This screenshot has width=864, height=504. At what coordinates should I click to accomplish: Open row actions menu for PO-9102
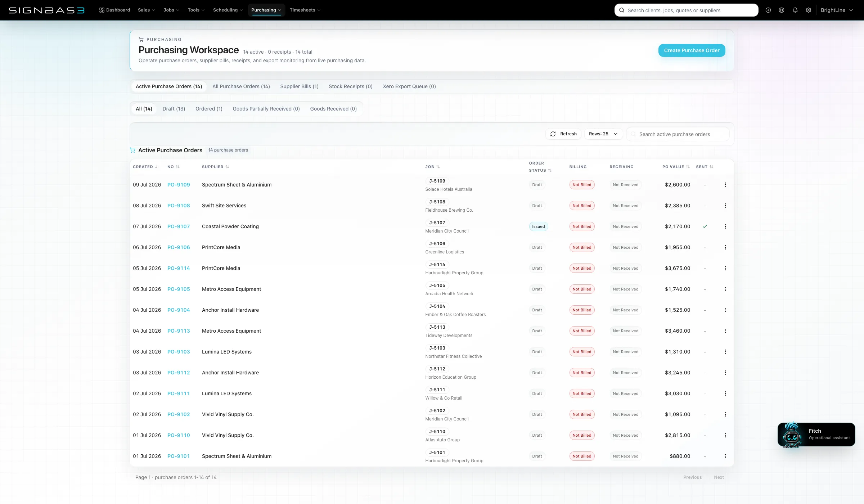click(725, 414)
